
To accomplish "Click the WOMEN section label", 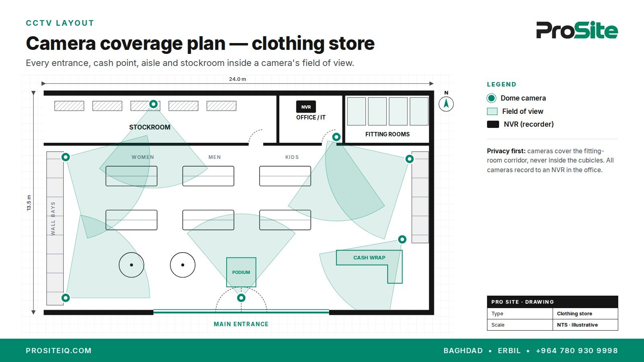I will pyautogui.click(x=143, y=157).
